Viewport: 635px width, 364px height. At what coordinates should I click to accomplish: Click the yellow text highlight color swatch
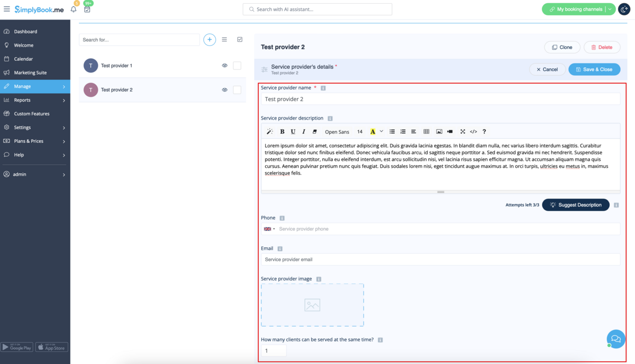(x=373, y=132)
